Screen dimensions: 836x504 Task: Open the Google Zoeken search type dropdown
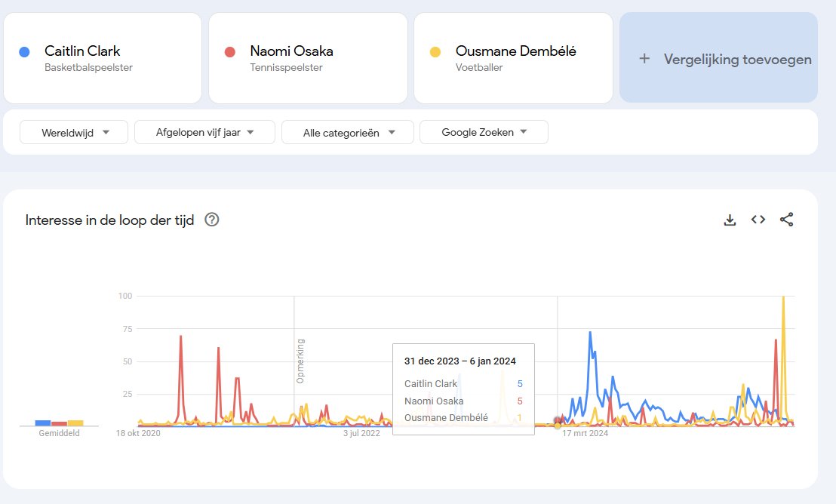(x=484, y=132)
